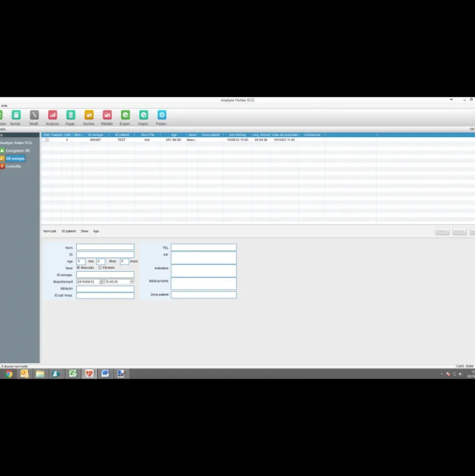This screenshot has height=476, width=475.
Task: Open Google Chrome from the taskbar
Action: 9,374
